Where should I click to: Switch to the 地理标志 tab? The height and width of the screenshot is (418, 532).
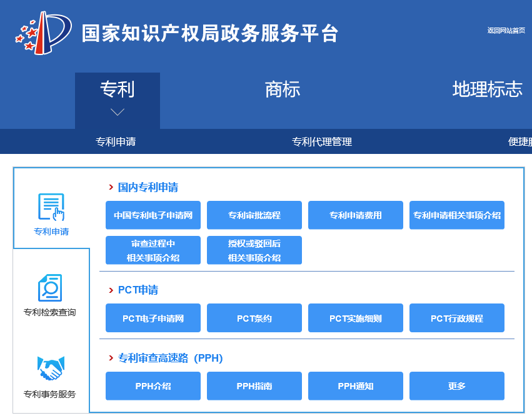pyautogui.click(x=487, y=89)
